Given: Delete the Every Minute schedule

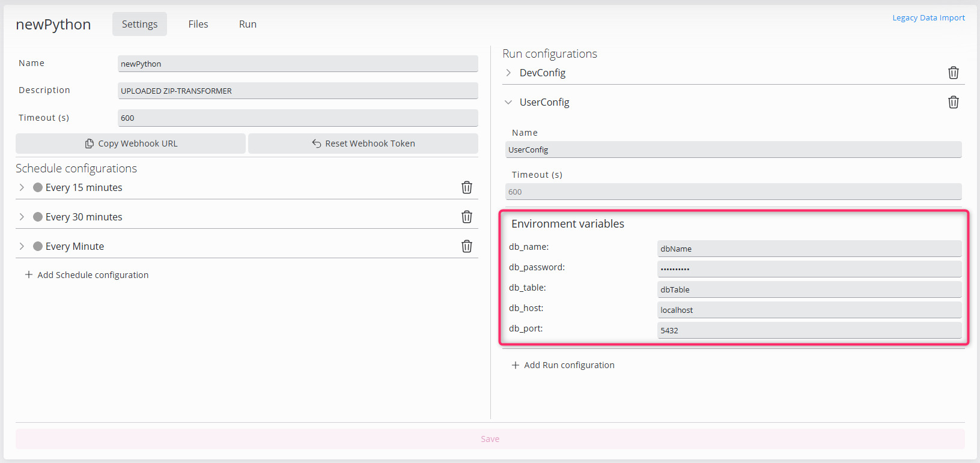Looking at the screenshot, I should tap(466, 246).
